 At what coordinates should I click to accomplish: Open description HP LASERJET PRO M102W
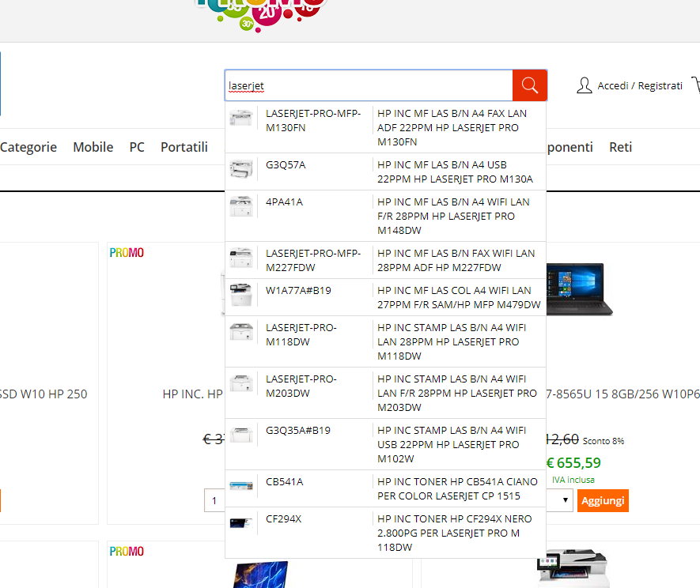tap(452, 444)
